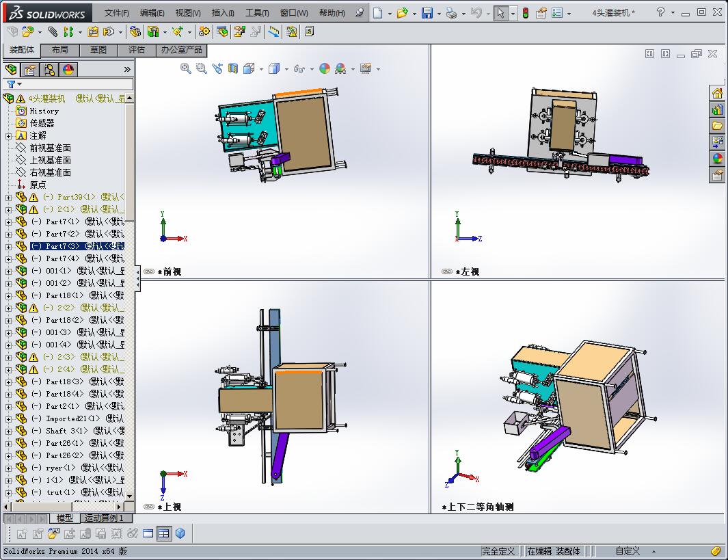Toggle the 3D view cube button in bottom toolbar
The height and width of the screenshot is (560, 728).
coord(180,533)
